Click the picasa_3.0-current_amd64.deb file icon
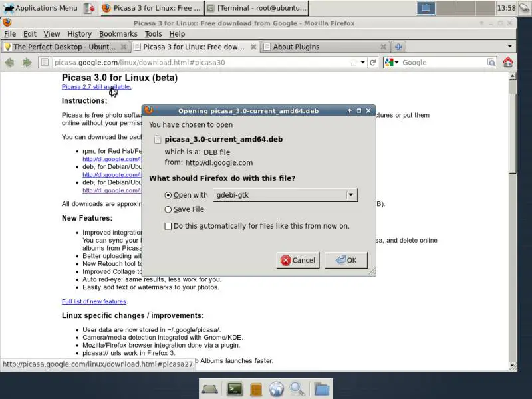Viewport: 532px width, 399px height. (158, 140)
